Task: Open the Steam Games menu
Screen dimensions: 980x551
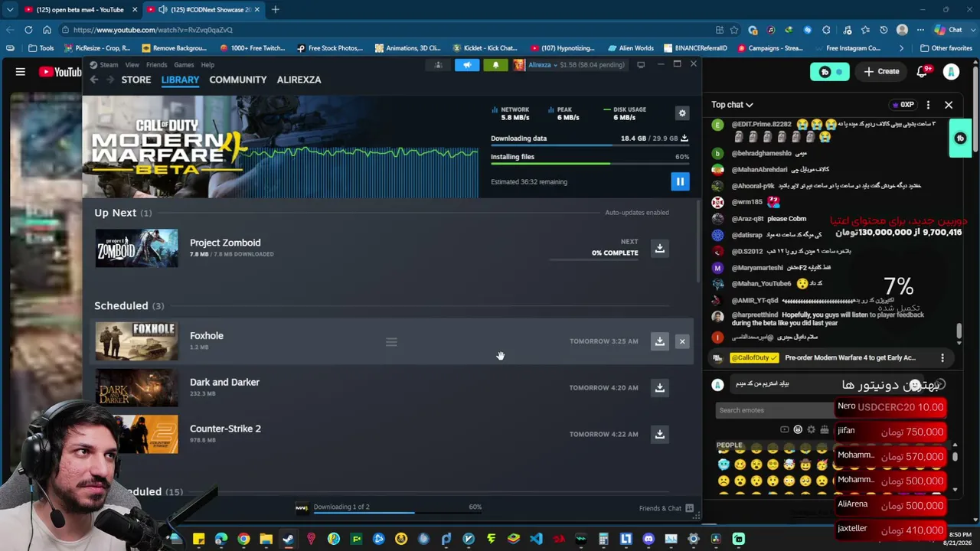Action: [x=184, y=65]
